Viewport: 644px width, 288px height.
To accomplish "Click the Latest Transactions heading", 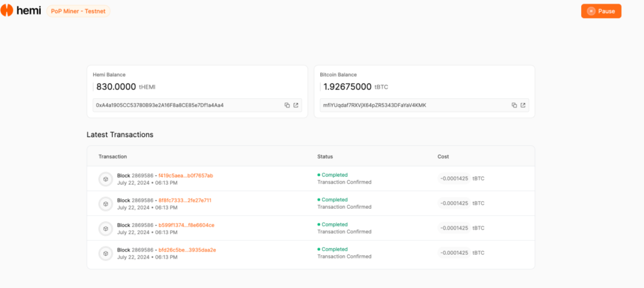I will pos(120,135).
